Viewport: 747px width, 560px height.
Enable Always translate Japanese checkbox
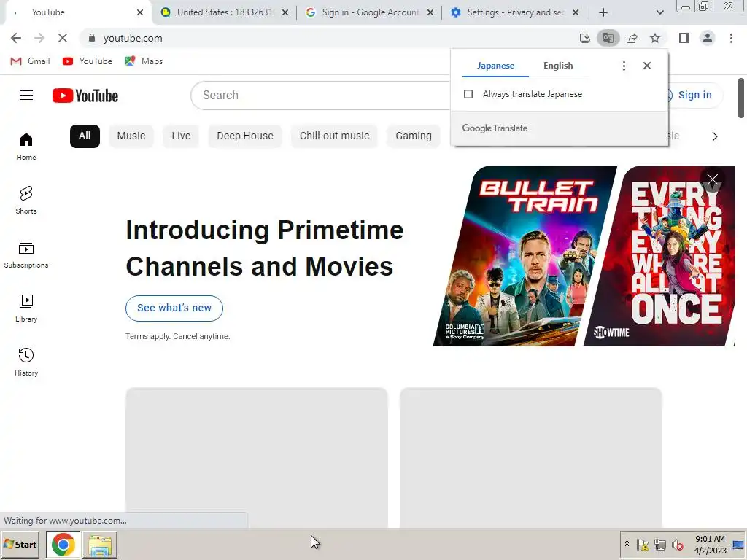[x=468, y=94]
